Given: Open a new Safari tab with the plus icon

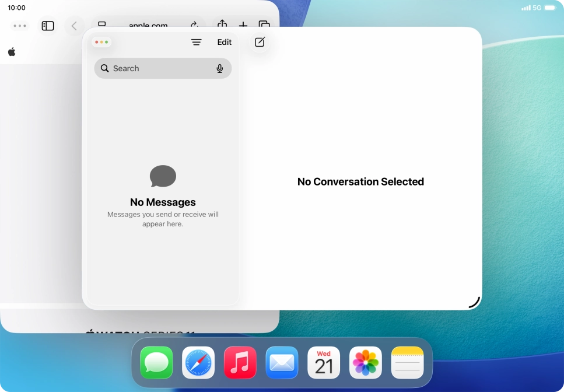Looking at the screenshot, I should pyautogui.click(x=243, y=26).
